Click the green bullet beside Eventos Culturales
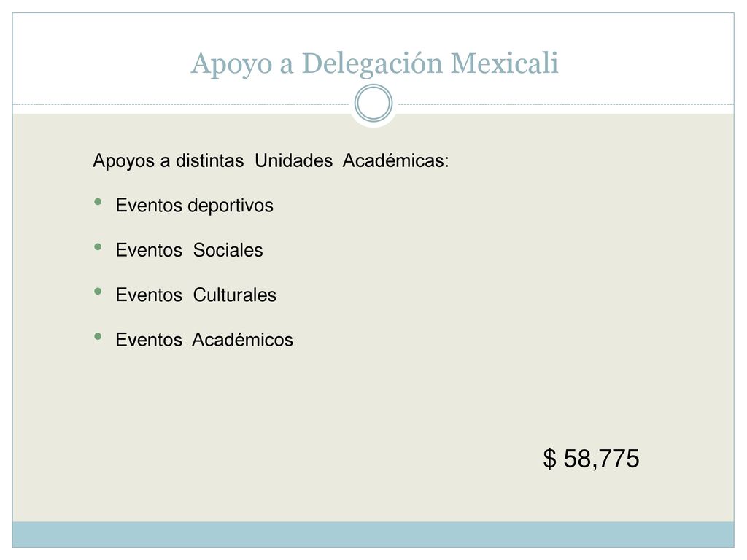Image resolution: width=747 pixels, height=560 pixels. pos(98,292)
